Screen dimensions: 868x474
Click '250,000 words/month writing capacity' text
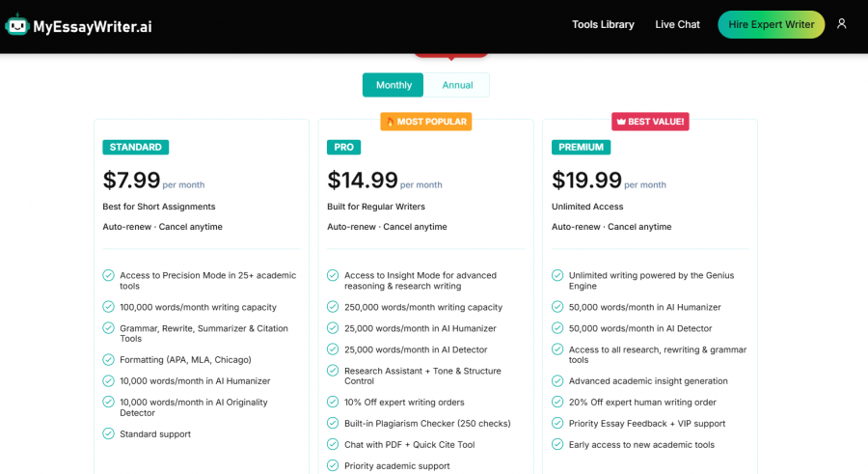(423, 307)
